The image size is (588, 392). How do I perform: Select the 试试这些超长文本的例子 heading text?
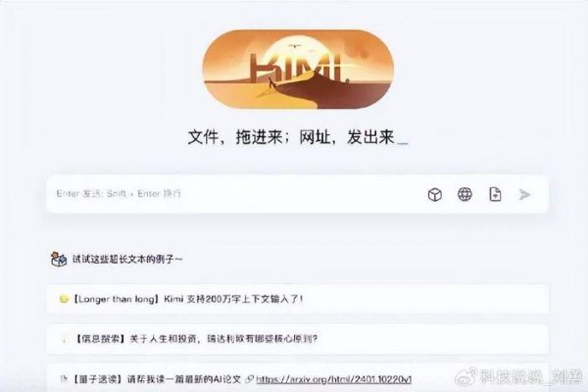click(127, 259)
